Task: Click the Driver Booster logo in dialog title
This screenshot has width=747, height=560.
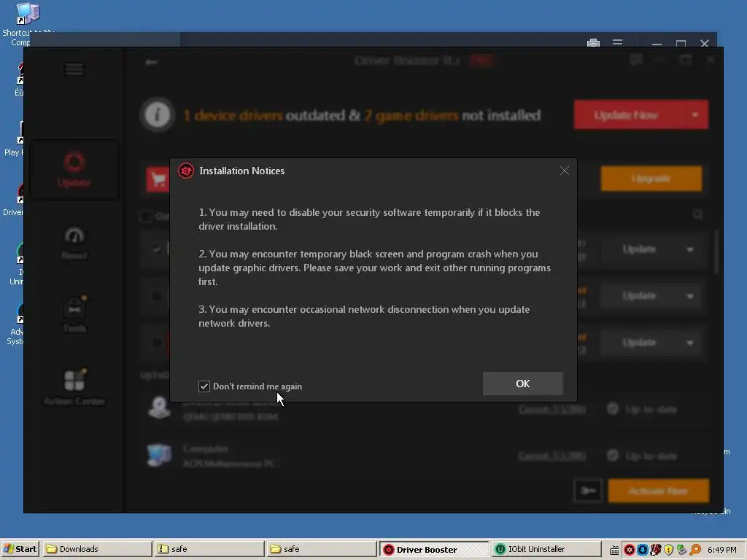Action: click(186, 171)
